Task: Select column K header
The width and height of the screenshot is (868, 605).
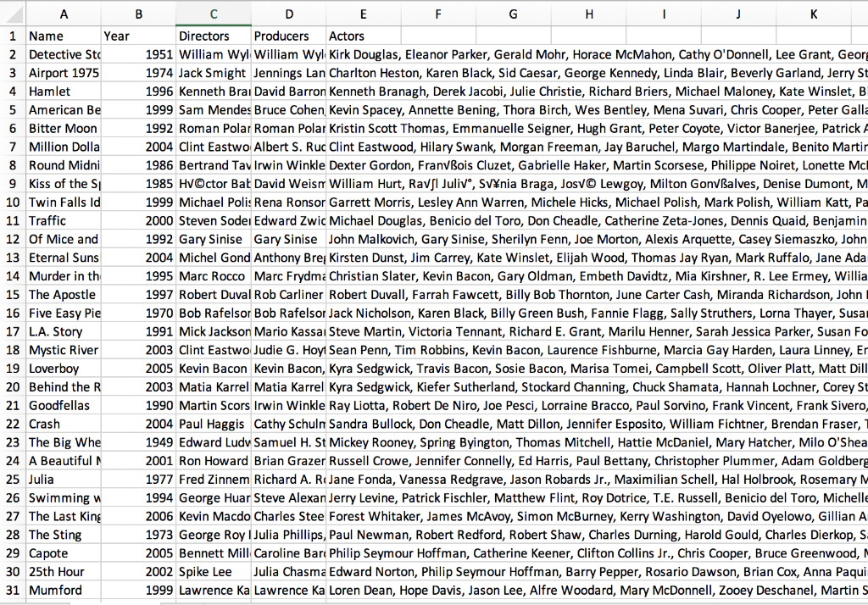Action: (814, 14)
